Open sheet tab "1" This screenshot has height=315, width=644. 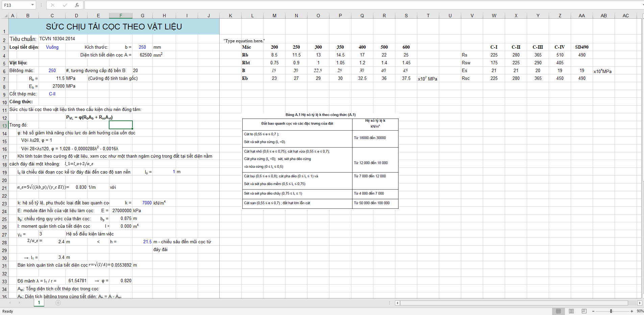click(39, 302)
